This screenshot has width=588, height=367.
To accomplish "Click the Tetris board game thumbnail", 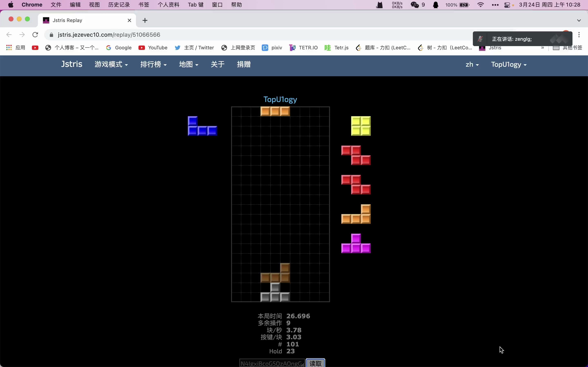I will click(281, 204).
